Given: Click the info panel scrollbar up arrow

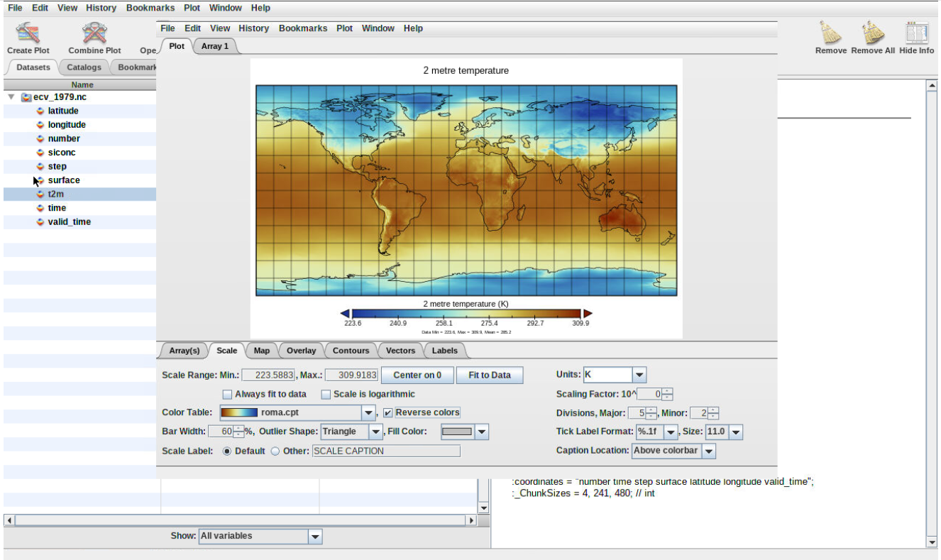Looking at the screenshot, I should point(932,85).
